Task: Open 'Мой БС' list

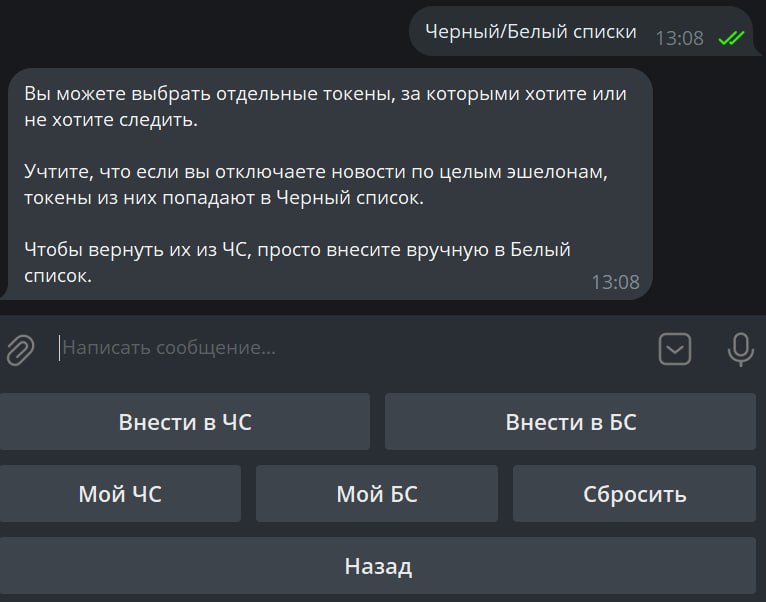Action: pos(377,494)
